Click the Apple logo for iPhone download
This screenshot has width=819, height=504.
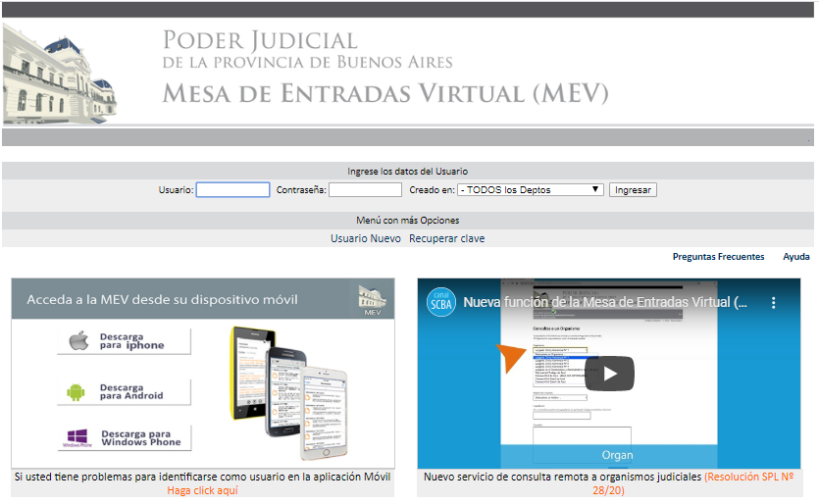(78, 341)
